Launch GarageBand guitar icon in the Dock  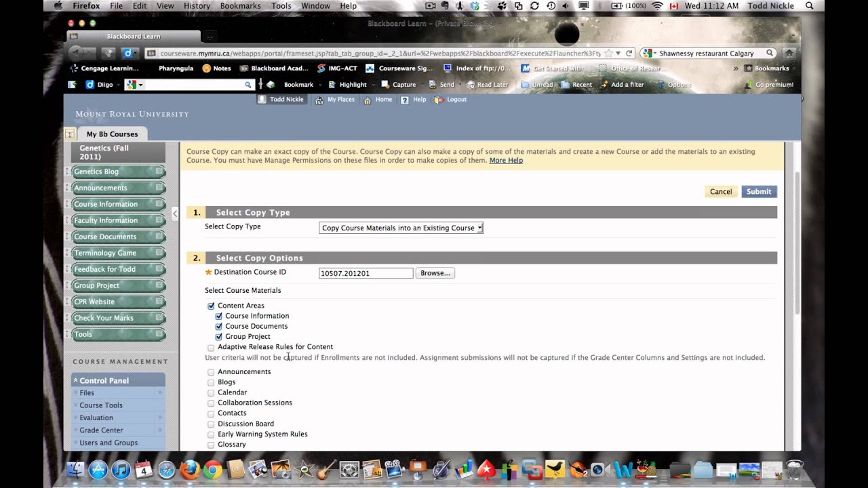327,469
